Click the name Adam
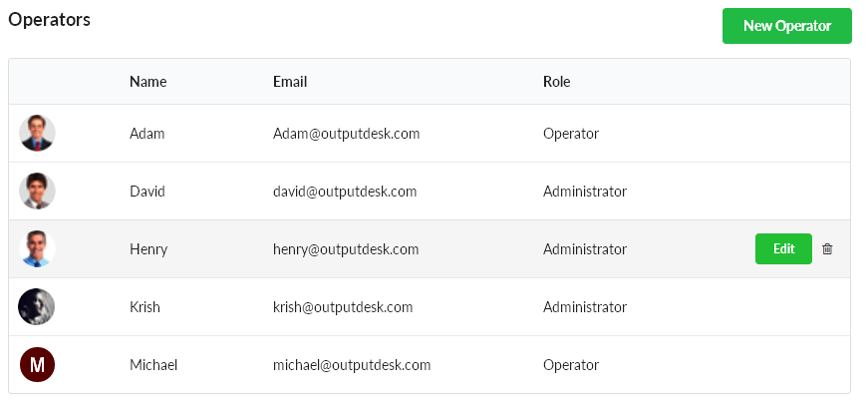This screenshot has width=868, height=409. pos(146,134)
